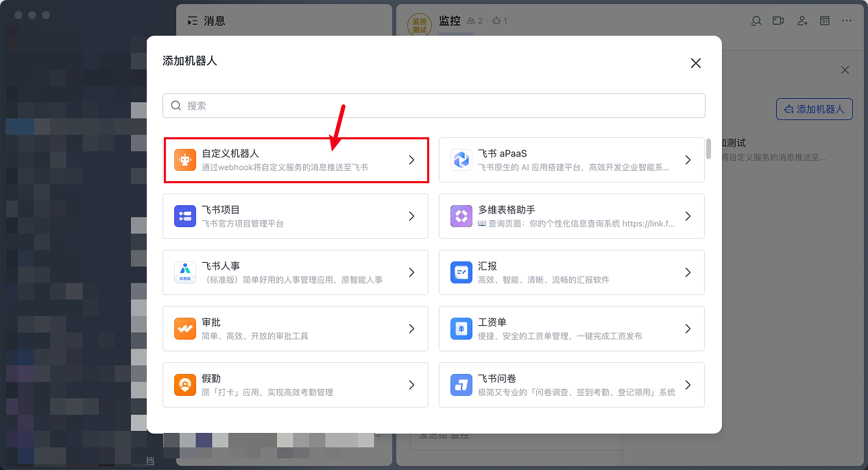Image resolution: width=868 pixels, height=470 pixels.
Task: Start a video call from the chat header
Action: tap(777, 21)
